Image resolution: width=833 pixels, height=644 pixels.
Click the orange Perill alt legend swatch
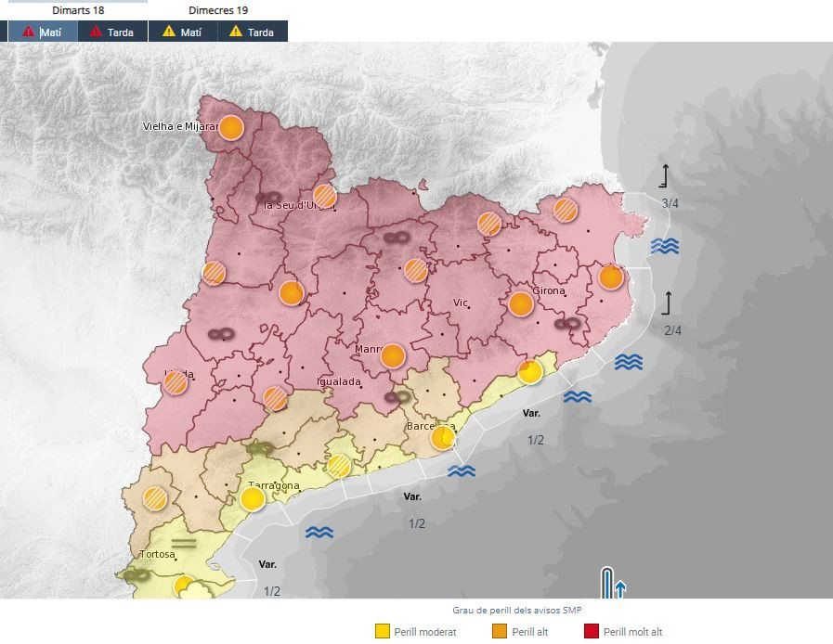(x=498, y=632)
